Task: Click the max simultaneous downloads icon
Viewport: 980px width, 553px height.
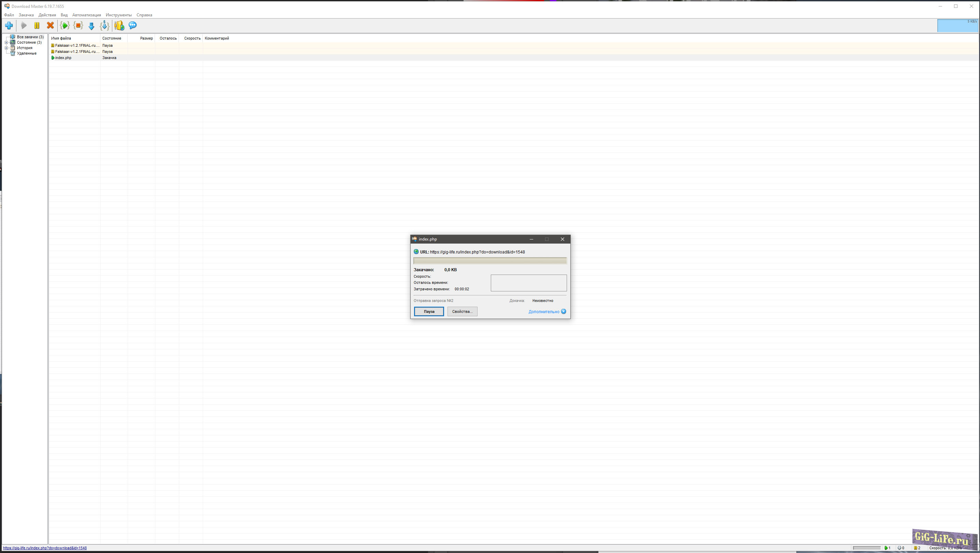Action: pyautogui.click(x=104, y=26)
